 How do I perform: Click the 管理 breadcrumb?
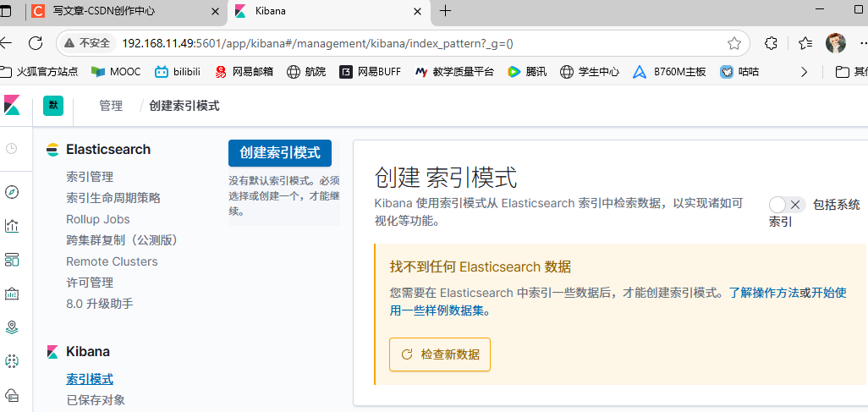[111, 106]
